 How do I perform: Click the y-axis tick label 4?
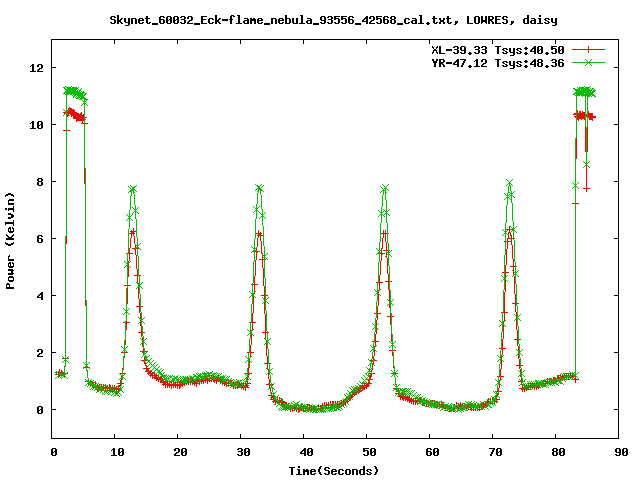[40, 296]
